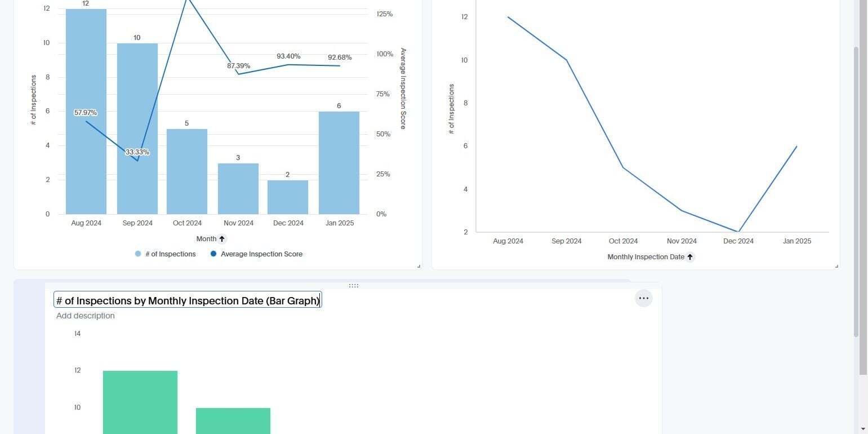Toggle the # of Inspections legend entry
Viewport: 868px width, 434px height.
point(165,254)
